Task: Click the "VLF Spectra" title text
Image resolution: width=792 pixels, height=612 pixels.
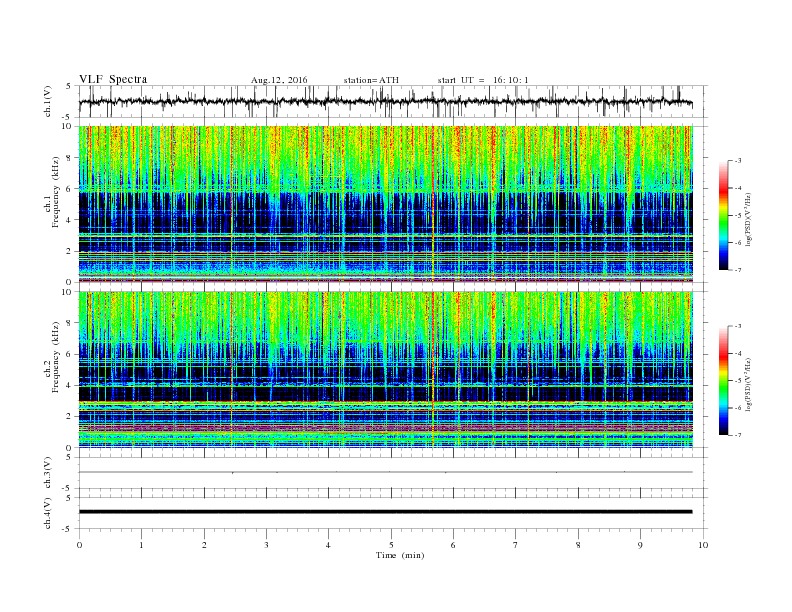Action: tap(113, 79)
